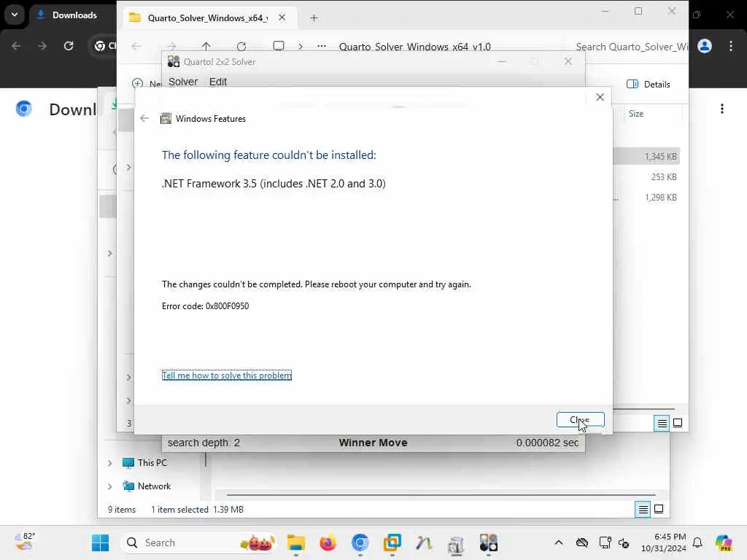Open the clock showing 6:45 PM
This screenshot has width=747, height=560.
(664, 542)
